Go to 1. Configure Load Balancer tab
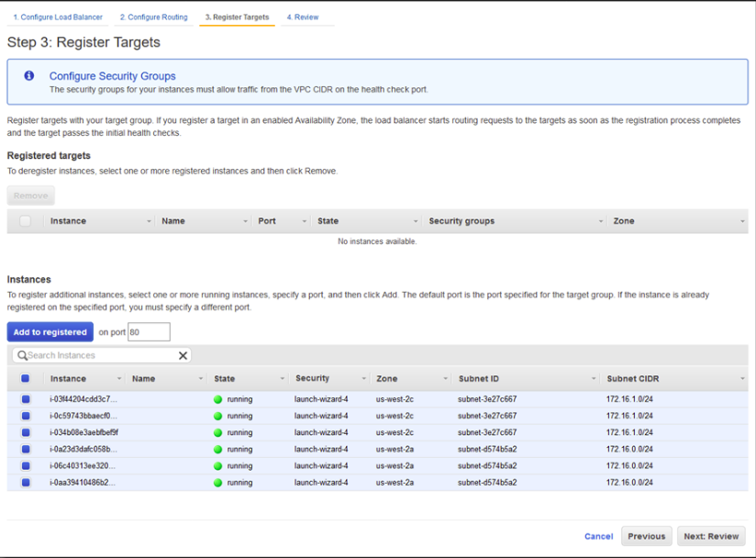 [58, 17]
